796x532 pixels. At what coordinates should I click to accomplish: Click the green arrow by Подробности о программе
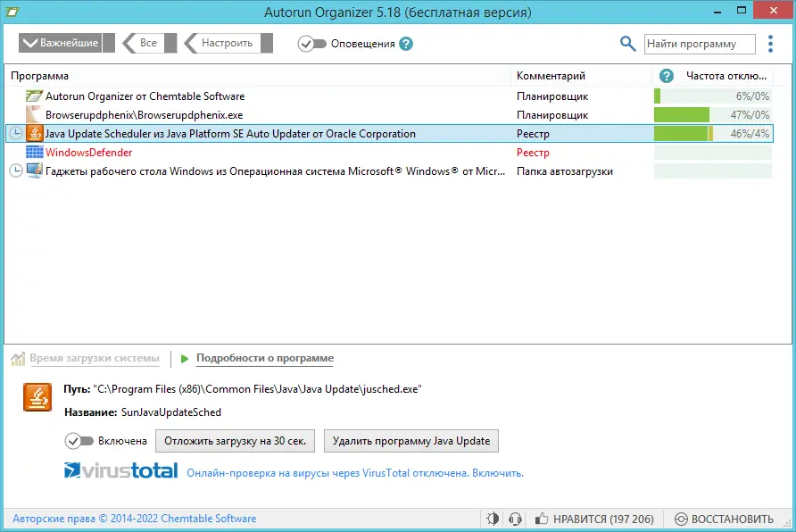click(185, 359)
